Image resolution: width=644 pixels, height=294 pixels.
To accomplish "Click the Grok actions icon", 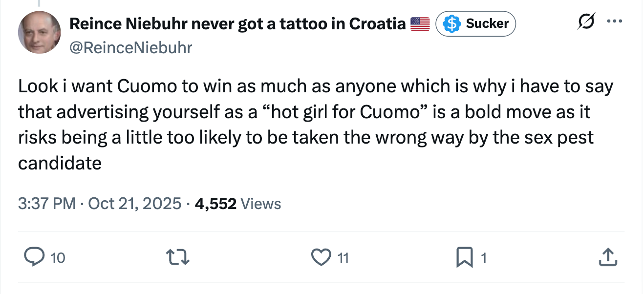I will [588, 21].
